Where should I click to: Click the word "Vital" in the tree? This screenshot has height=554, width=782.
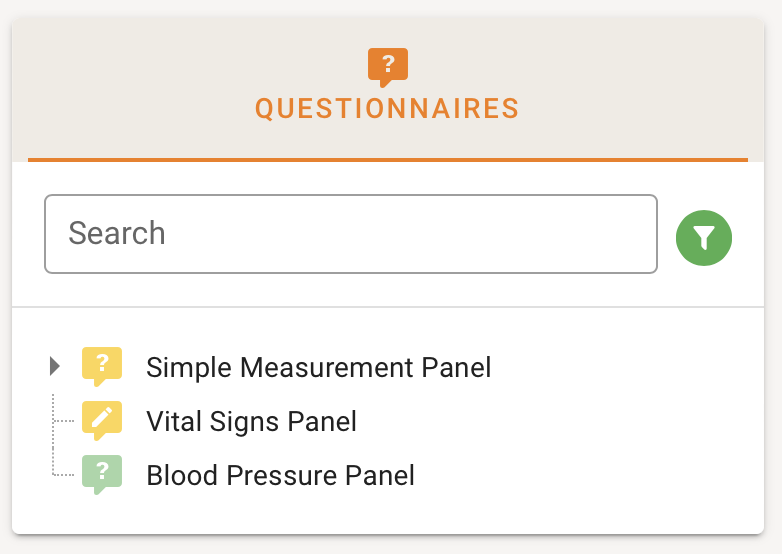(x=173, y=421)
